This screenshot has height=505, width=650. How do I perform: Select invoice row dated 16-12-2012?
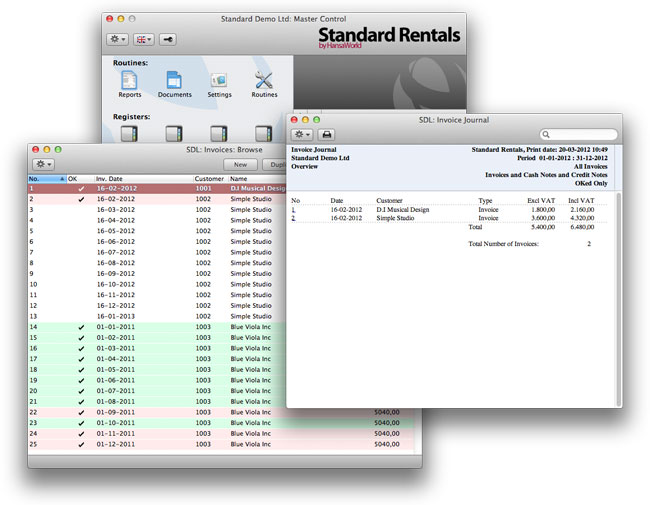tap(157, 306)
